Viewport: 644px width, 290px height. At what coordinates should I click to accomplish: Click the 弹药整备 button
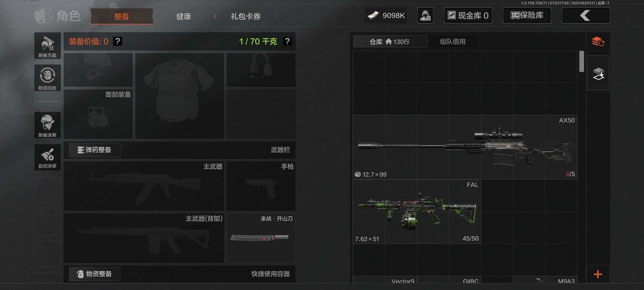94,150
